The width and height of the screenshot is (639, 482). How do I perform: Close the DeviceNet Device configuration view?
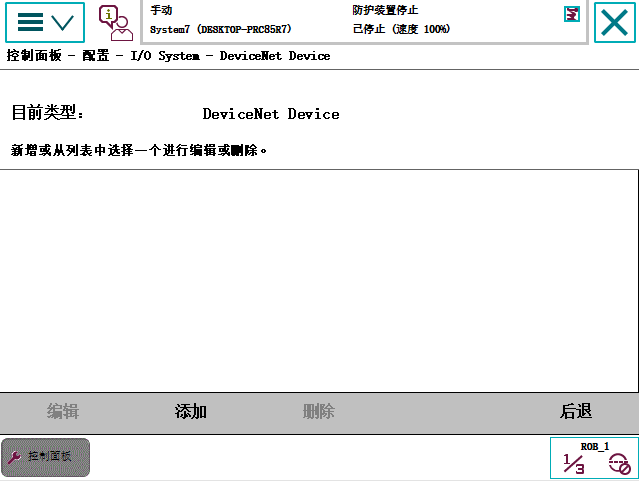tap(615, 22)
